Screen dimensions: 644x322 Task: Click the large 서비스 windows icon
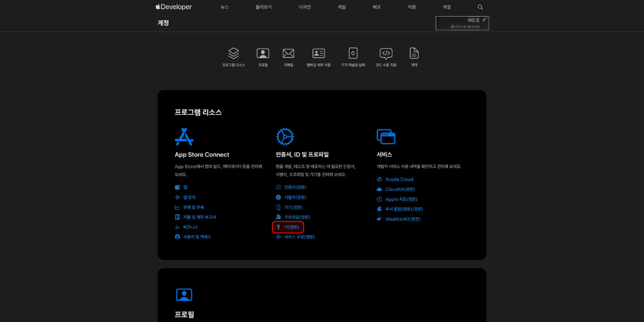tap(386, 136)
